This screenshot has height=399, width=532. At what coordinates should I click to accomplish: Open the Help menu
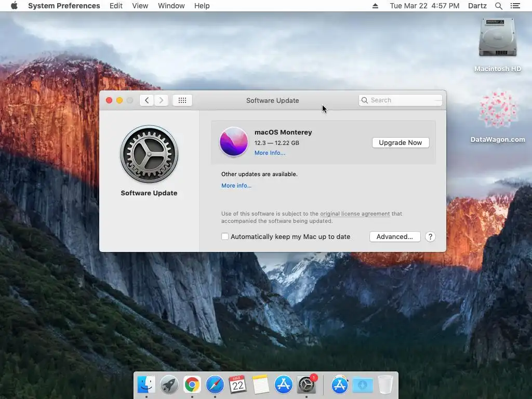tap(202, 6)
